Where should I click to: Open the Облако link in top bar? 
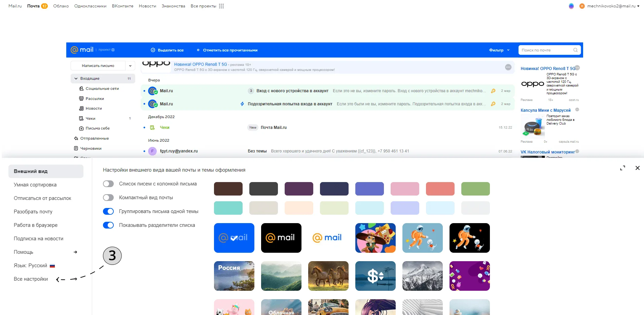[x=61, y=6]
